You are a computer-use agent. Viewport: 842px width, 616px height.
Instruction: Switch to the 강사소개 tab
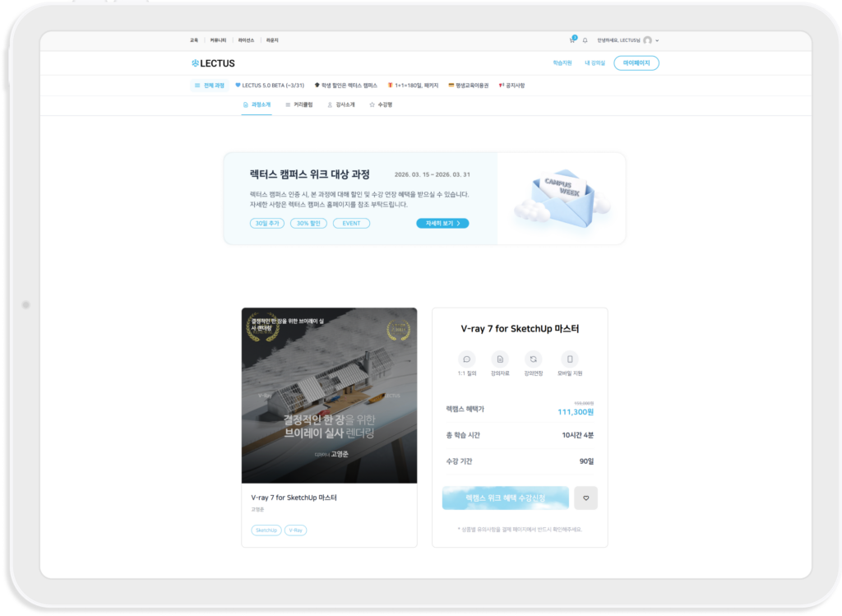click(341, 105)
